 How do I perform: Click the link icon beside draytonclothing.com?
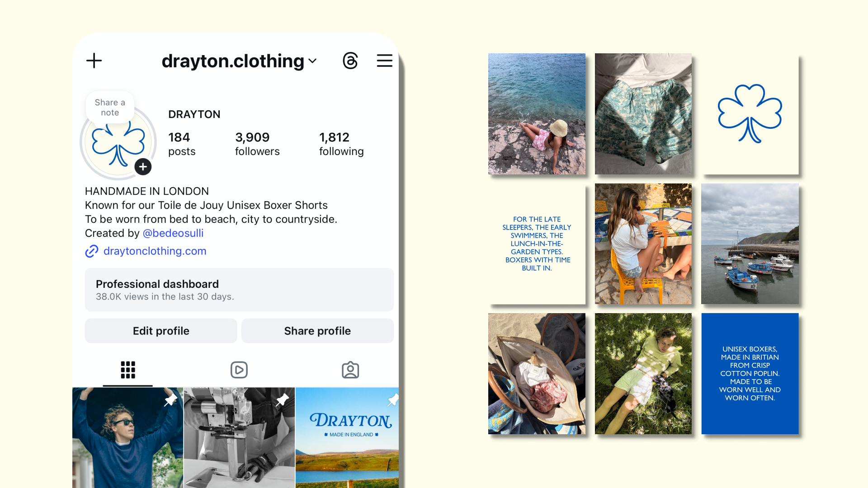click(92, 251)
